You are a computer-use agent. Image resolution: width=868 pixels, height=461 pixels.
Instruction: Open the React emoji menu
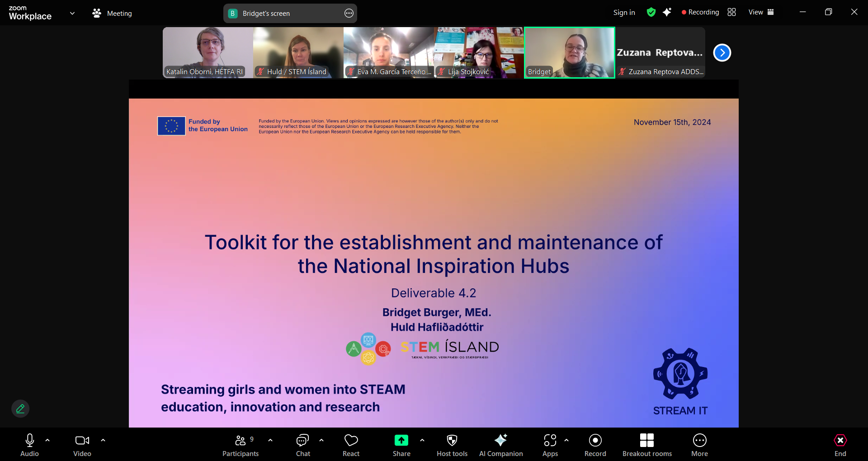coord(351,445)
